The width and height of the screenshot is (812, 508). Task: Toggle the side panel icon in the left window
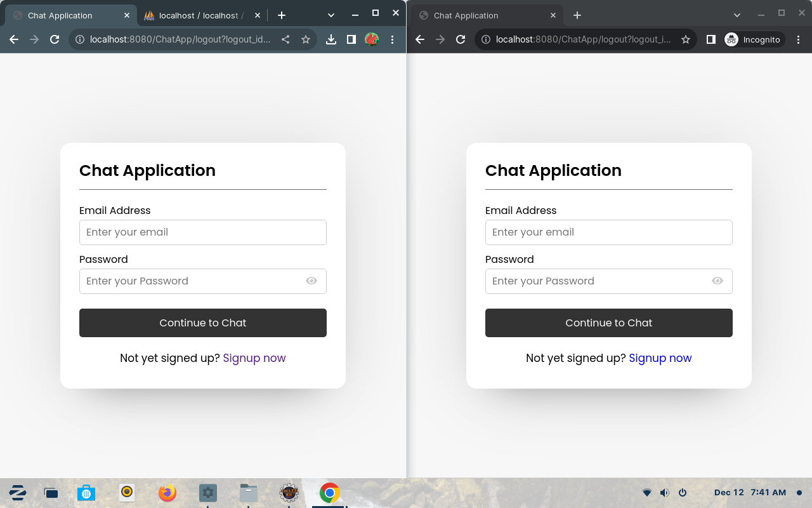(351, 39)
